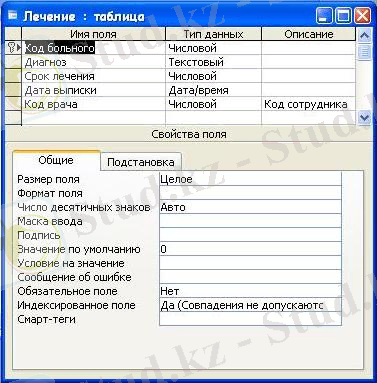Minimize the Лечение table window
This screenshot has height=383, width=377.
[324, 16]
